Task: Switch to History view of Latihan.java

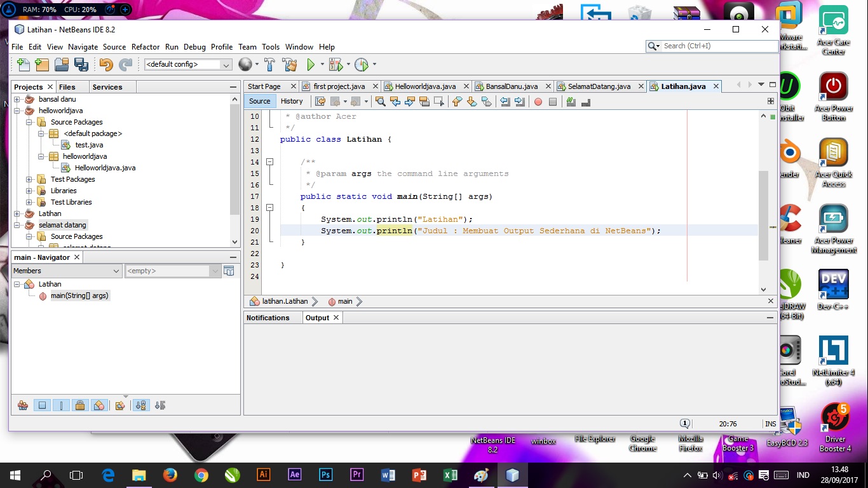Action: click(x=292, y=101)
